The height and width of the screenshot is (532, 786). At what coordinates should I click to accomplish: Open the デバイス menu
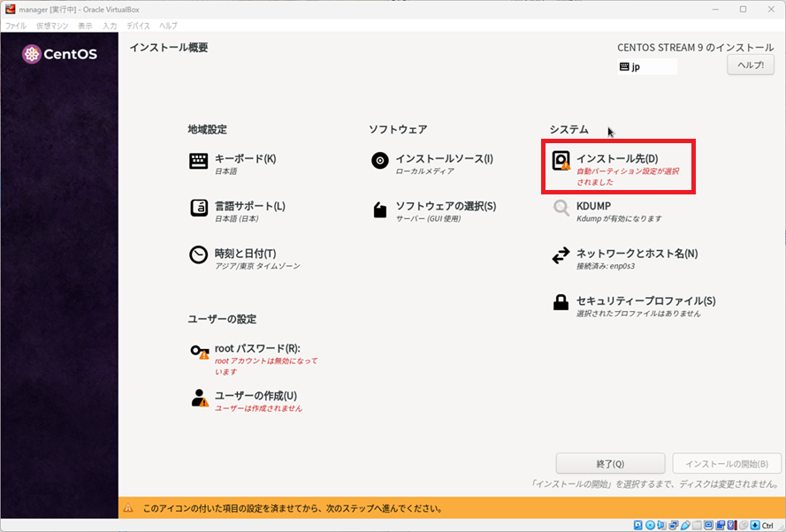138,26
